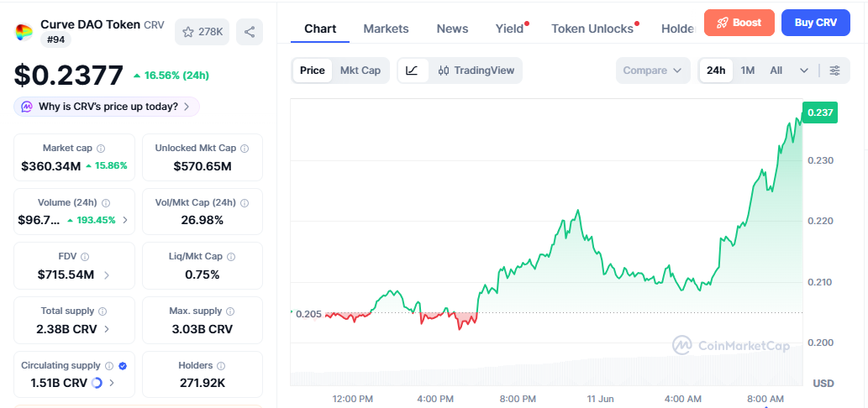Click the Curve DAO Token logo icon
Screen dimensions: 868x408
[x=24, y=32]
